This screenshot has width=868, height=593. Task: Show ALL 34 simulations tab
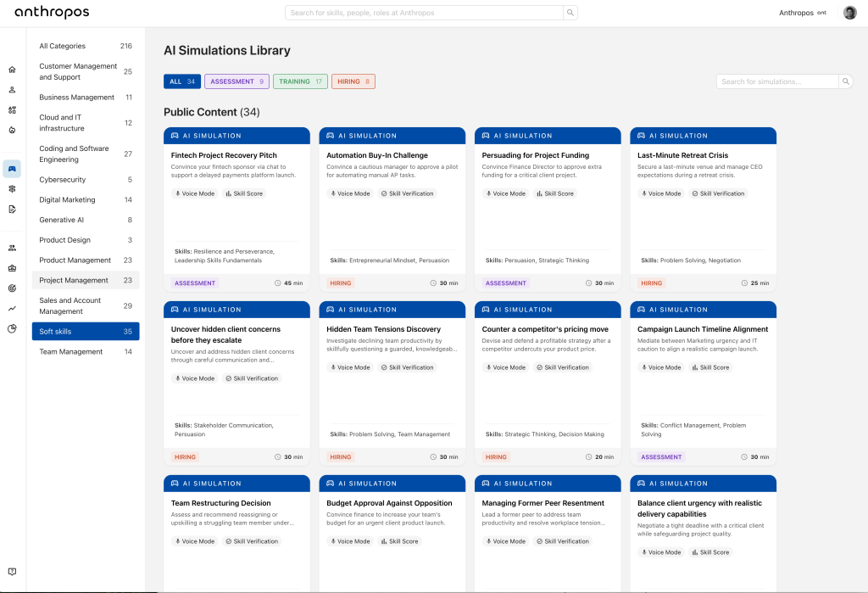click(x=182, y=81)
